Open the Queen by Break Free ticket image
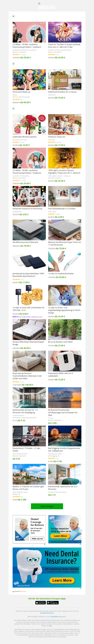Image resolution: width=94 pixels, height=644 pixels. coord(65,32)
